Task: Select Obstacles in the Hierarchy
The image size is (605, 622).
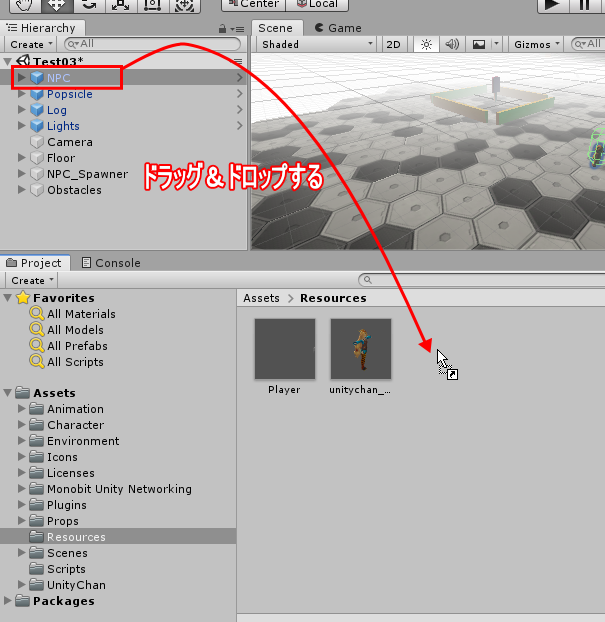Action: tap(74, 190)
